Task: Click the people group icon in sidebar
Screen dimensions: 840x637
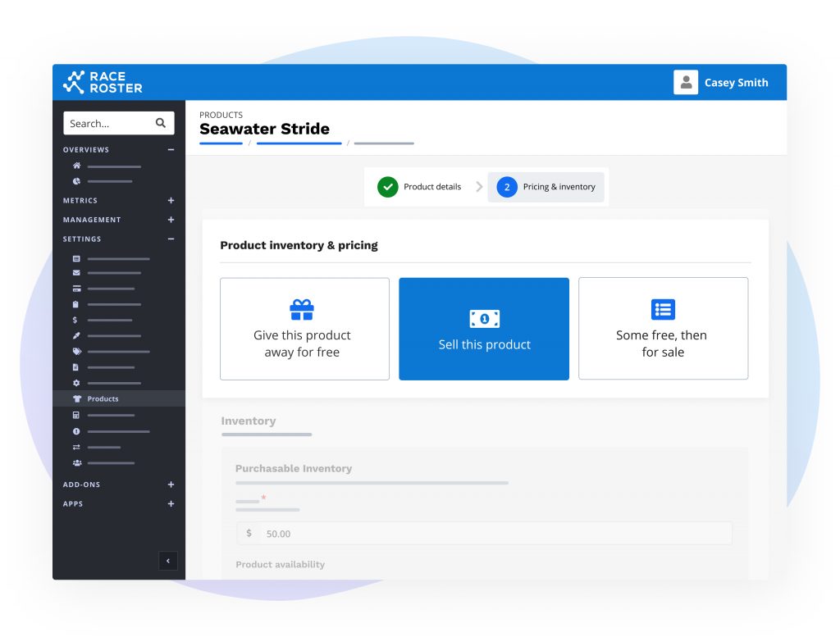Action: click(77, 462)
